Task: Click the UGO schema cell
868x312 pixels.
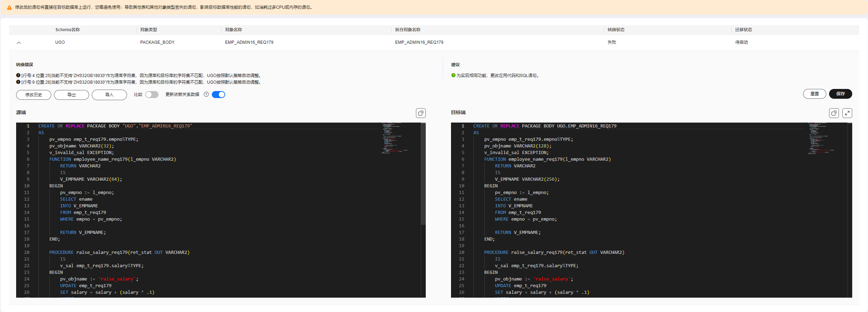Action: click(x=60, y=42)
